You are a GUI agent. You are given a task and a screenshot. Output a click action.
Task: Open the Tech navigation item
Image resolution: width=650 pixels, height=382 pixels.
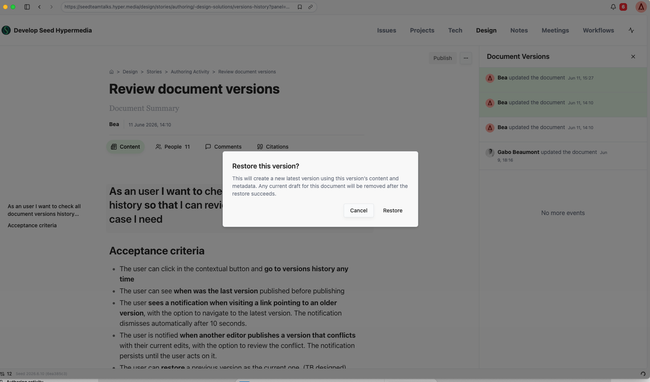click(455, 30)
